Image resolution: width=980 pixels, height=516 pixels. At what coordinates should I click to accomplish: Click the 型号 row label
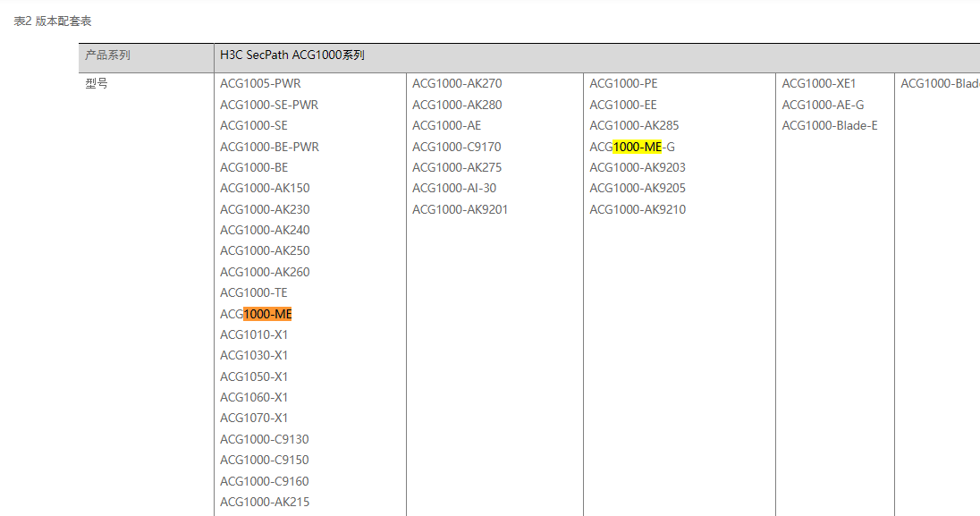click(x=97, y=83)
